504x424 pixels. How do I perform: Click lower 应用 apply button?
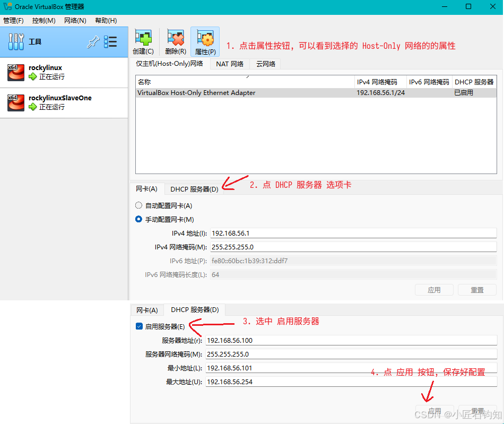[435, 411]
